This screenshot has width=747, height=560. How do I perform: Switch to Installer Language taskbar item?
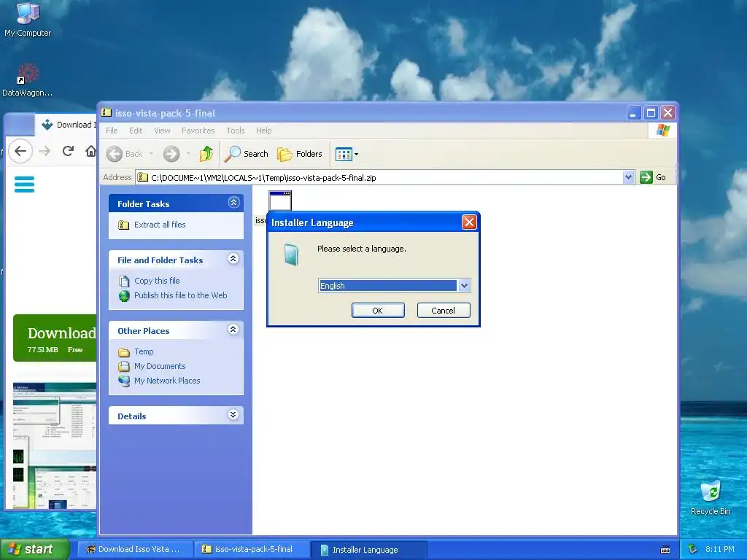[368, 550]
